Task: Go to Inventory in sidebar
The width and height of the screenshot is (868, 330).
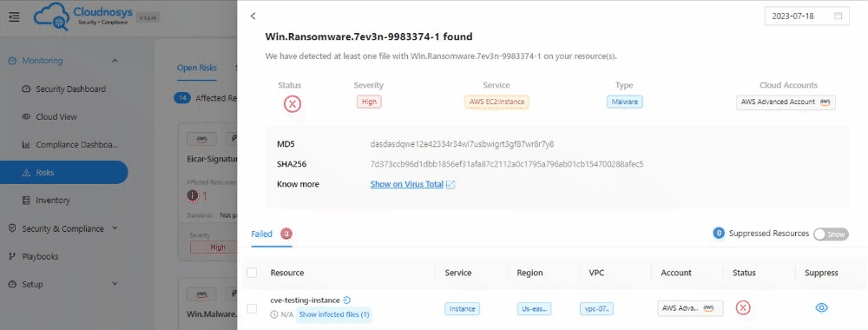Action: pyautogui.click(x=53, y=201)
